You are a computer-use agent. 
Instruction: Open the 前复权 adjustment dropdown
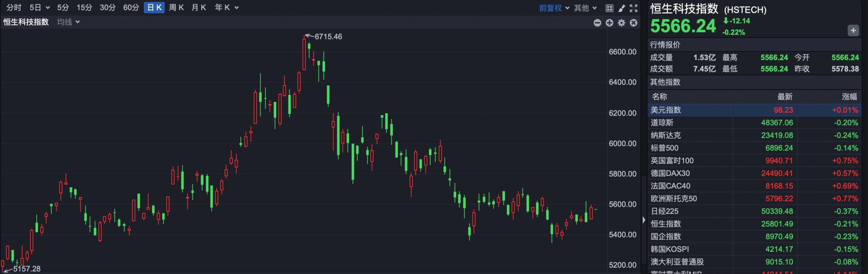pos(554,8)
